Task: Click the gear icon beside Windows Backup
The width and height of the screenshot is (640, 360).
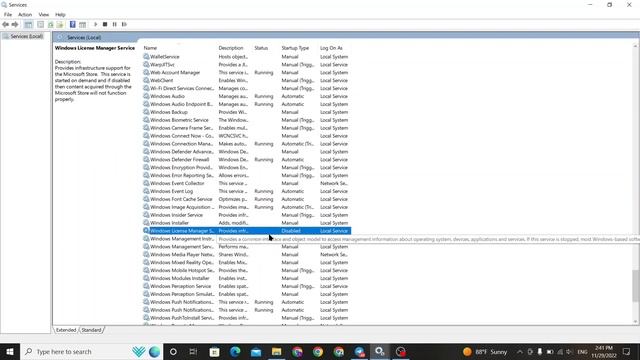Action: pyautogui.click(x=146, y=112)
